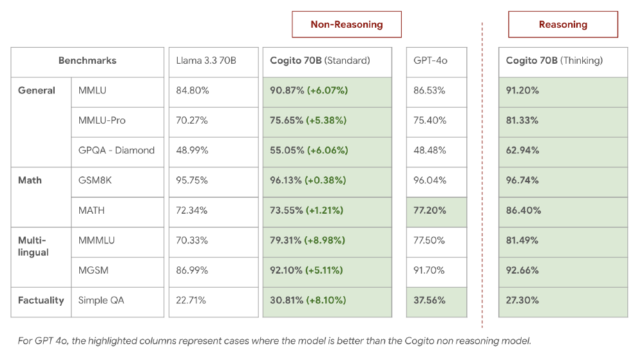Click the GPT 4o footnote text
Image resolution: width=644 pixels, height=356 pixels.
pos(274,341)
